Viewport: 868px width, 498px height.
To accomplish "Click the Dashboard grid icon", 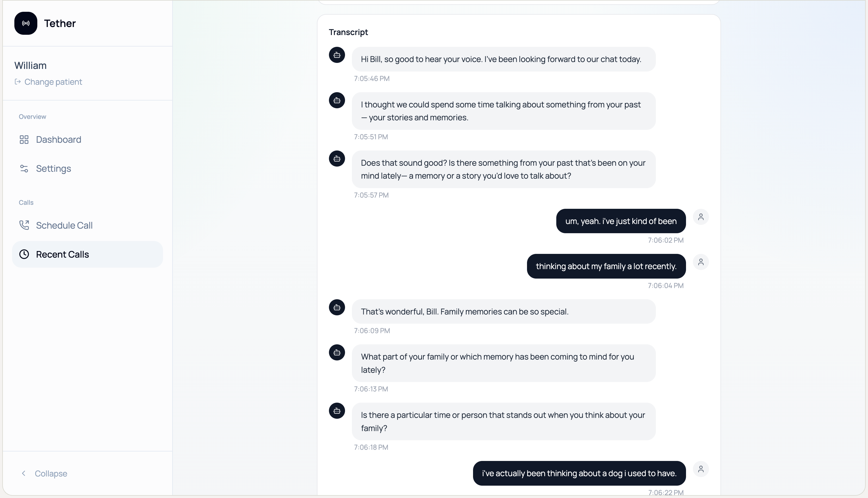I will coord(24,140).
